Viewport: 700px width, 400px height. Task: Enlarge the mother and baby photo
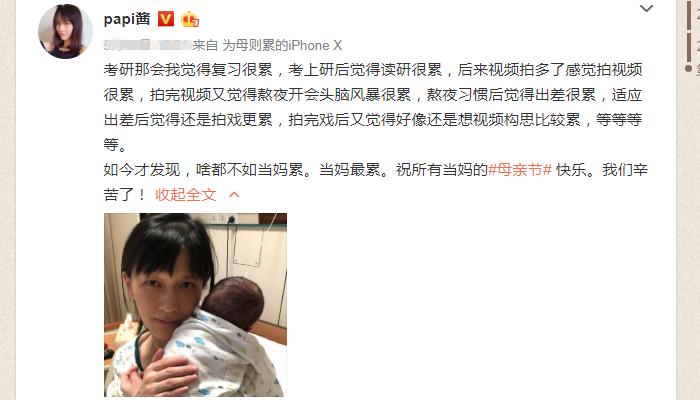(196, 305)
